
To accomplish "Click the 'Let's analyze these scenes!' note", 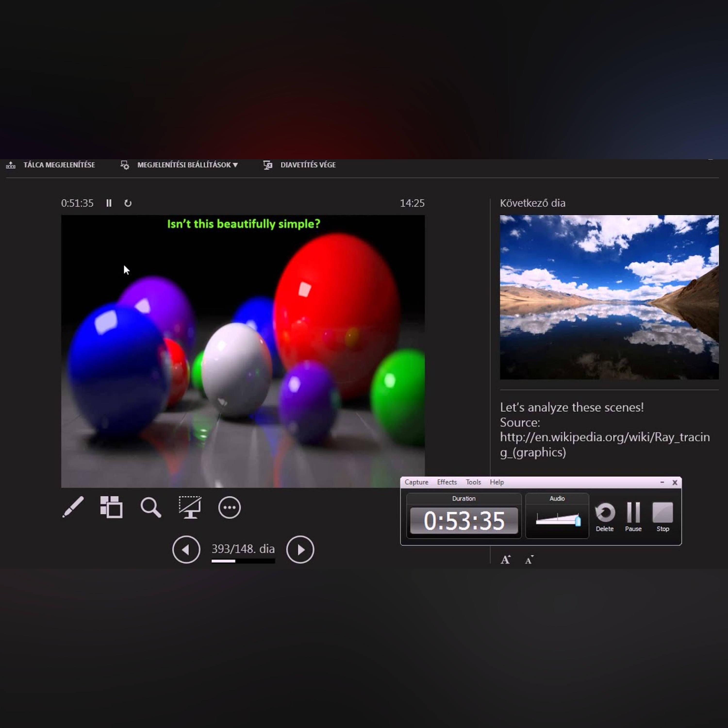I will tap(572, 407).
